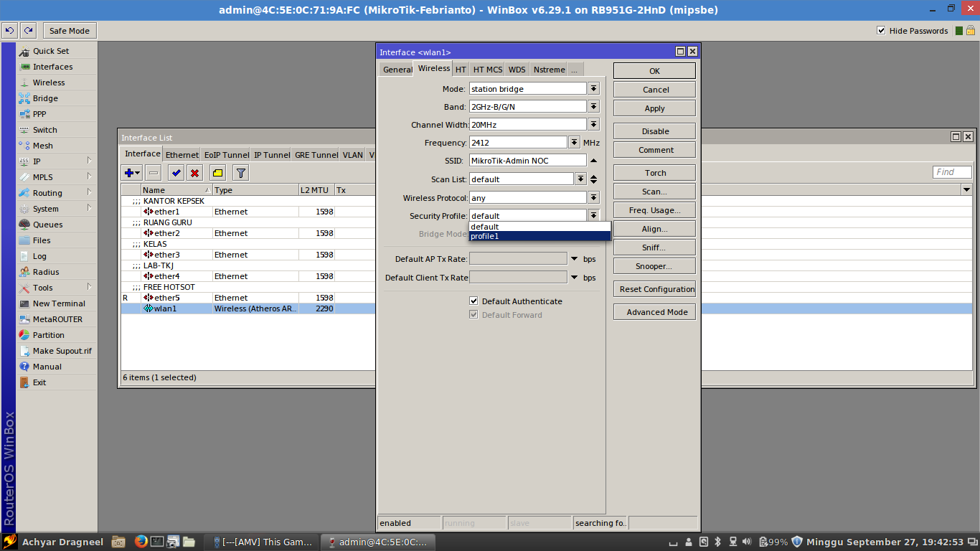Click the blue checkmark Enable button
Screen dimensions: 980x551
click(x=176, y=173)
